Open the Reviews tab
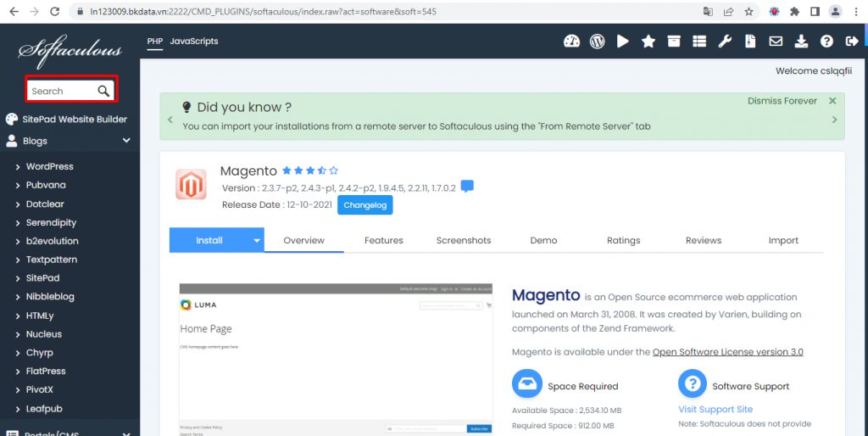Screen dimensions: 868x436 click(703, 240)
